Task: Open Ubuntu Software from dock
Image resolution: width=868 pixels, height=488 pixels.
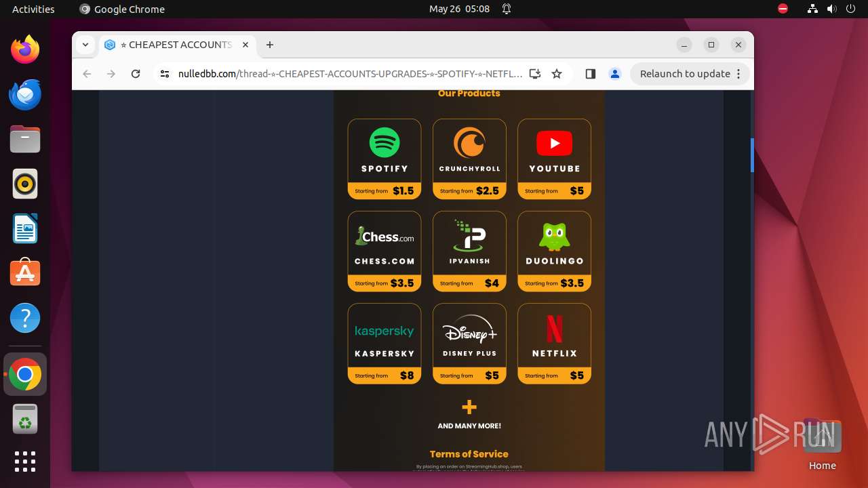Action: click(x=25, y=273)
